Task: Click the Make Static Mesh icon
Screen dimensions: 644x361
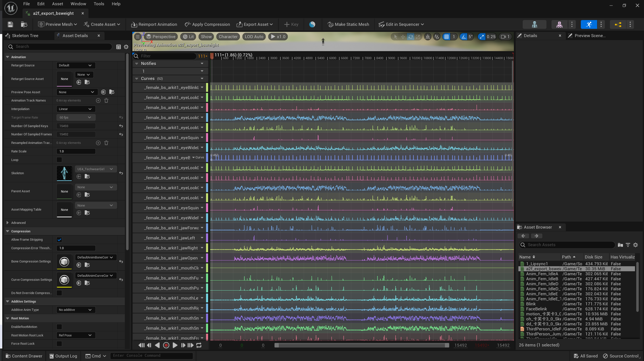Action: click(x=331, y=24)
